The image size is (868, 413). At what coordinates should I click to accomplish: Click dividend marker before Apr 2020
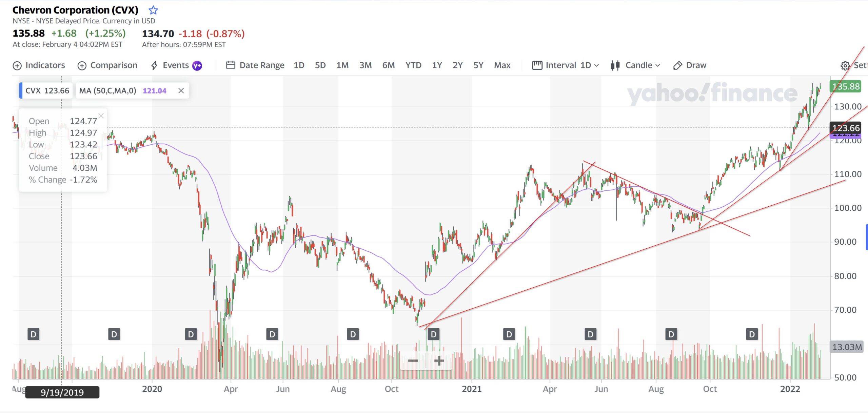click(191, 335)
